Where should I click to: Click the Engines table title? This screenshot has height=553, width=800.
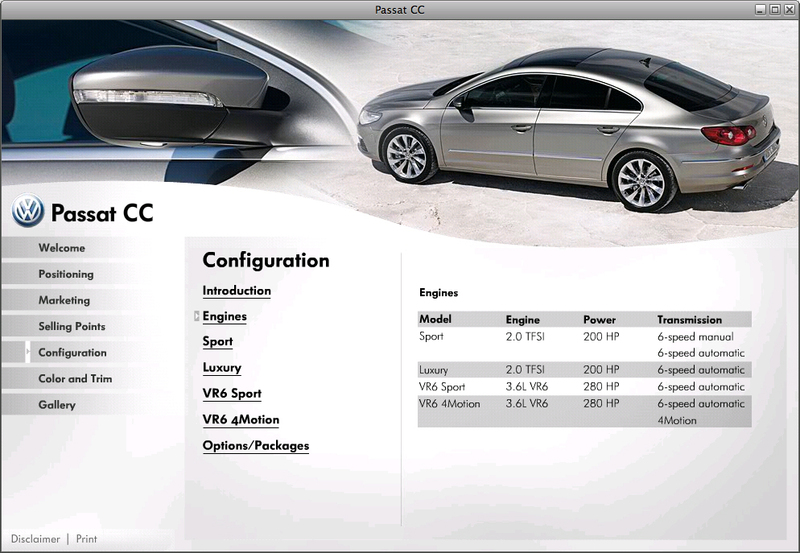(x=438, y=293)
